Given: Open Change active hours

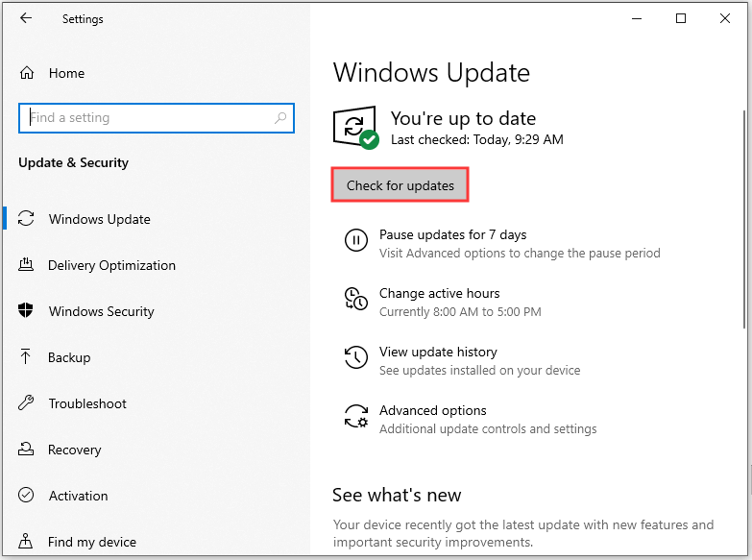Looking at the screenshot, I should click(x=439, y=293).
